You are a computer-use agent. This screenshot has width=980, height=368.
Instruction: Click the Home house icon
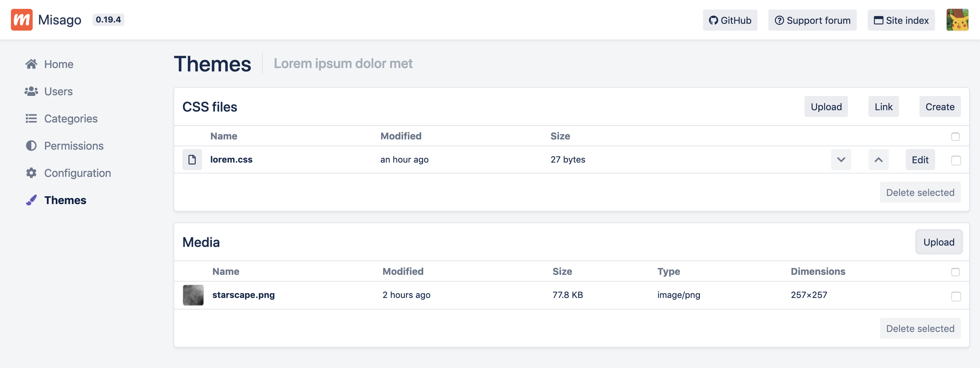[x=31, y=64]
